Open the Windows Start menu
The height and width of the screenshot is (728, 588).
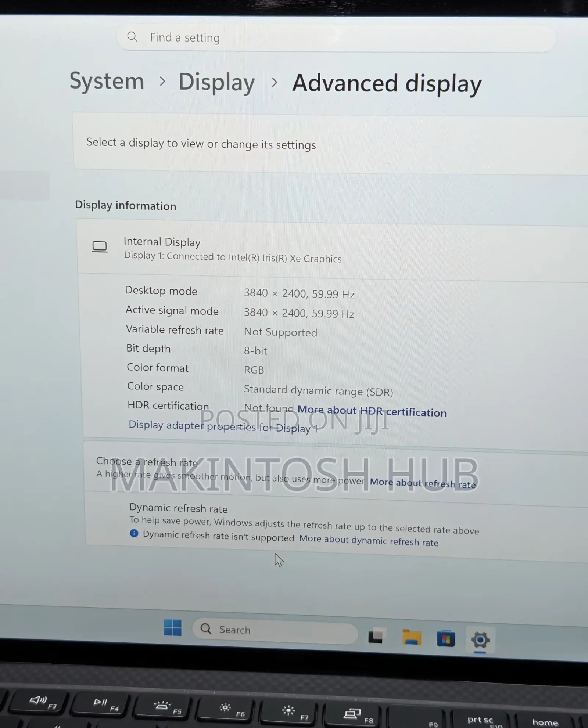pos(172,627)
